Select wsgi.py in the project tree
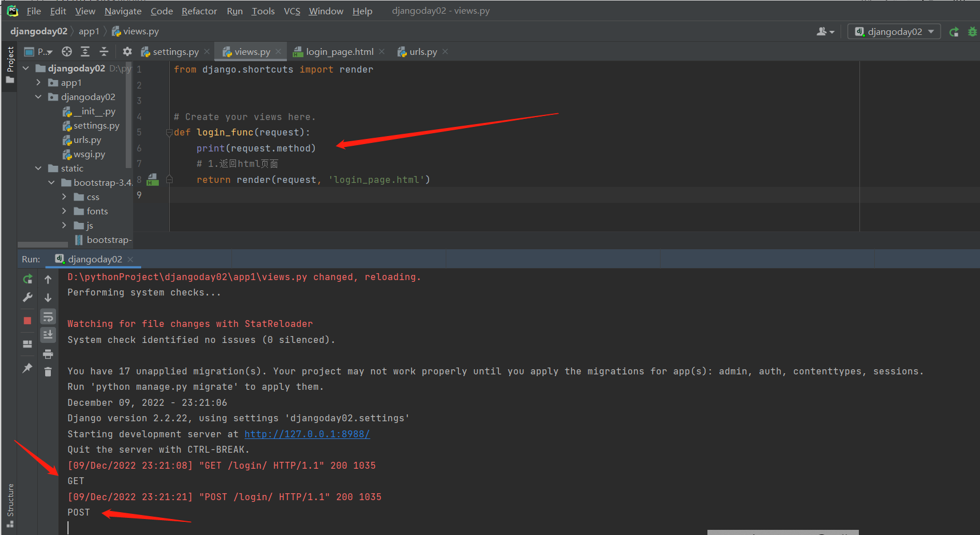 (x=84, y=154)
